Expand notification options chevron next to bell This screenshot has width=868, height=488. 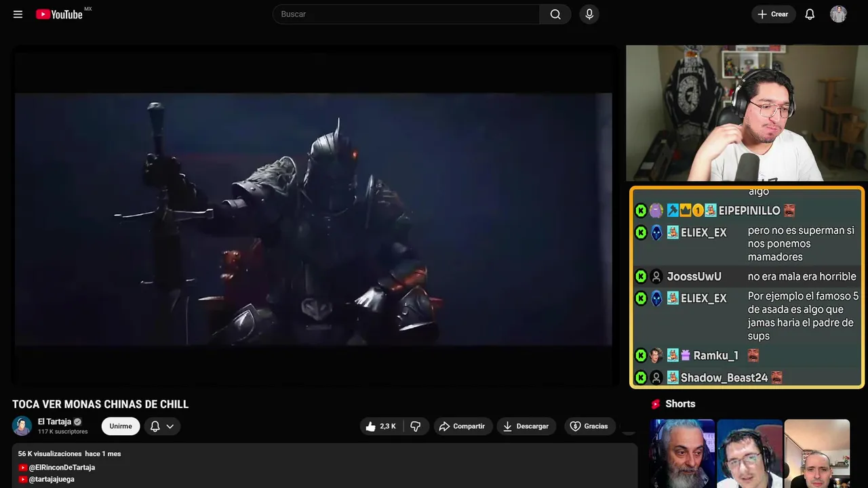point(170,426)
